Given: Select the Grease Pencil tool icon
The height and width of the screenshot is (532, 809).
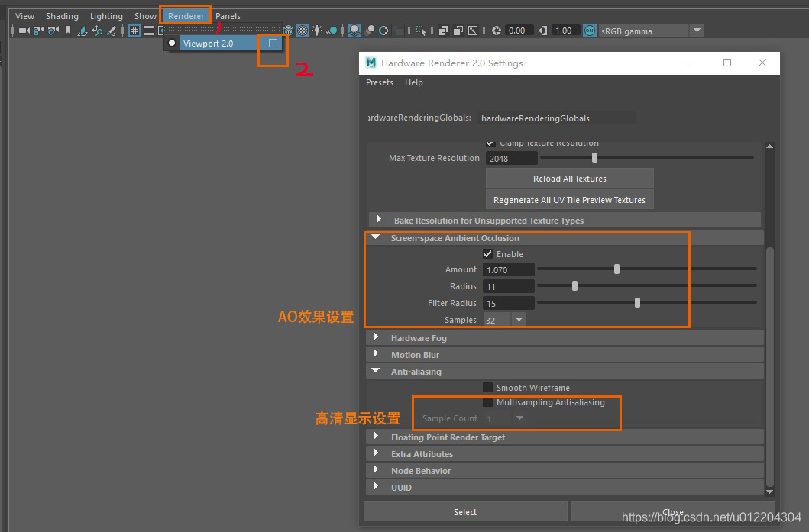Looking at the screenshot, I should pyautogui.click(x=111, y=31).
